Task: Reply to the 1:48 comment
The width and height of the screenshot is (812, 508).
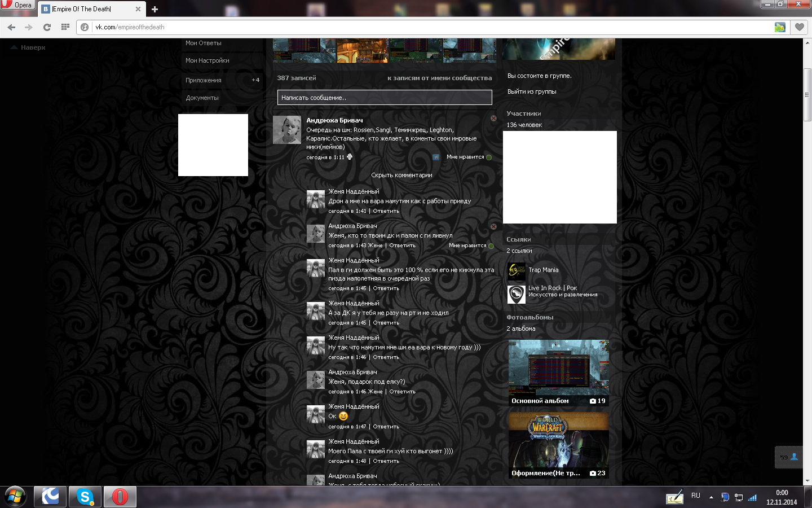Action: pyautogui.click(x=386, y=461)
